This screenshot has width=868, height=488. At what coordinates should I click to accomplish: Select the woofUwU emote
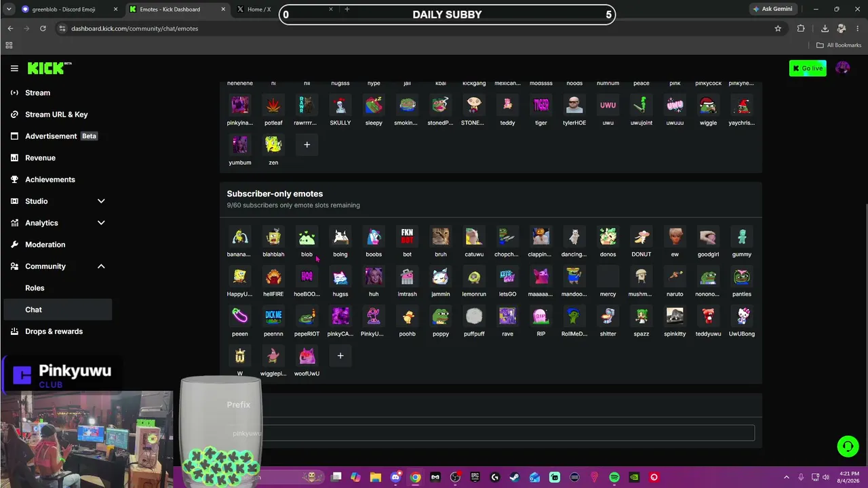(307, 356)
